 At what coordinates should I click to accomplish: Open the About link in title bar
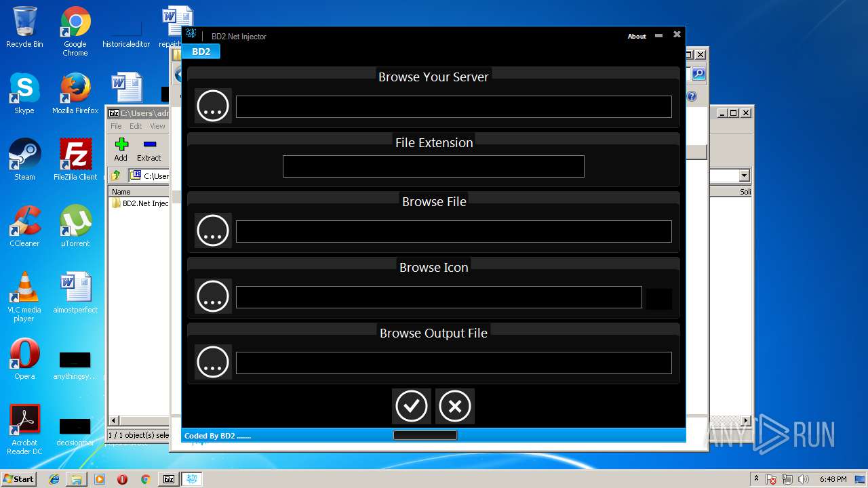click(637, 37)
